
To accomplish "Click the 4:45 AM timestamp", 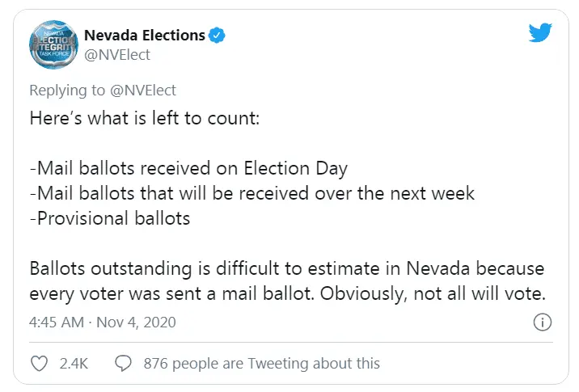I will point(56,322).
